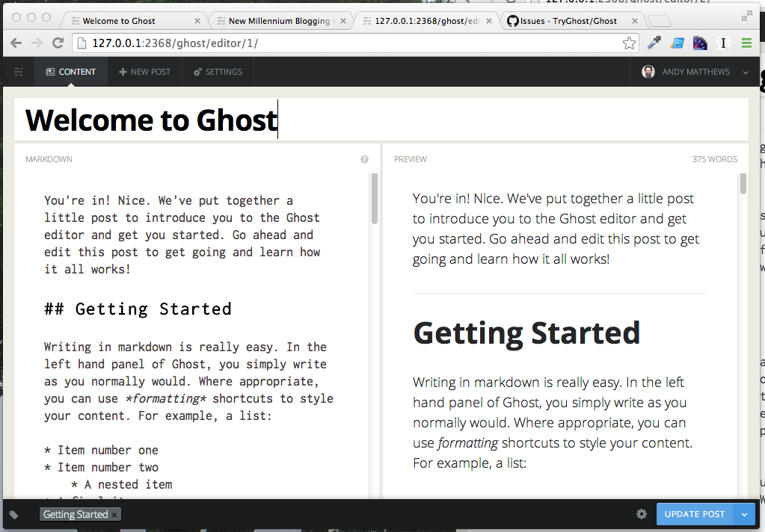Open Ghost Settings

pyautogui.click(x=218, y=72)
